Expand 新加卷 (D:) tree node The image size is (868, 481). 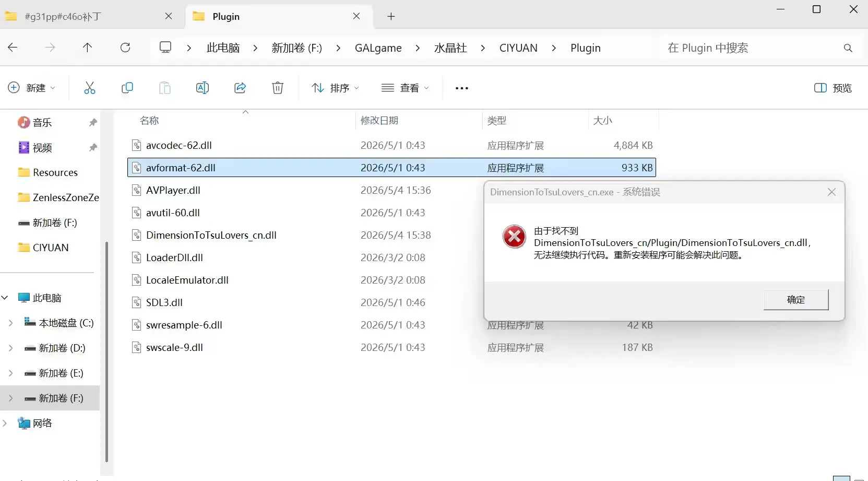pyautogui.click(x=10, y=348)
